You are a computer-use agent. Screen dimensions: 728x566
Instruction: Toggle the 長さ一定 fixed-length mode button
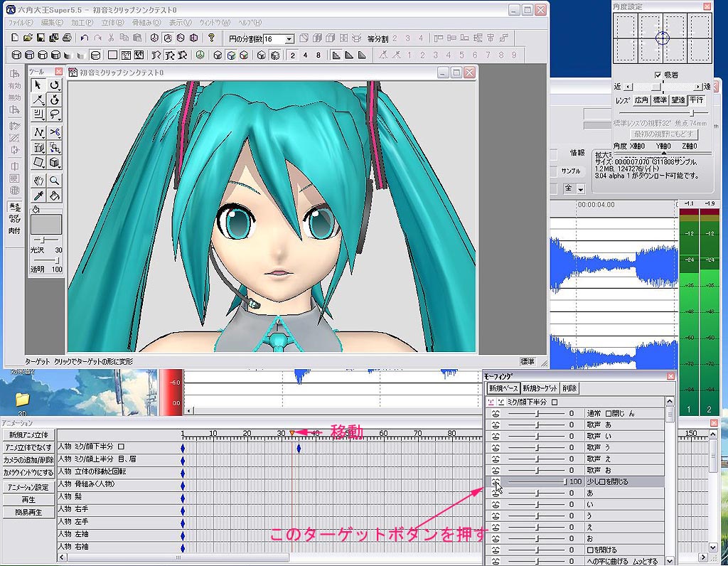point(14,207)
